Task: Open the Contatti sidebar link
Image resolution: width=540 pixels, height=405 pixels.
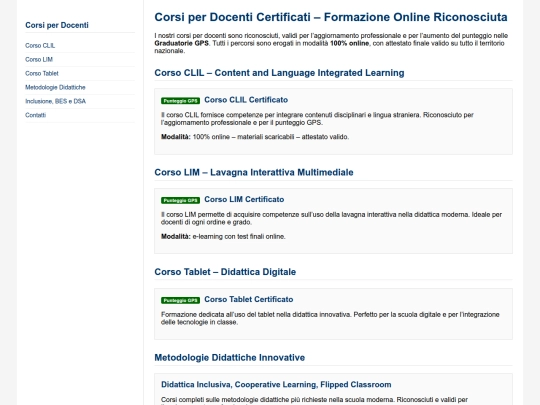Action: click(35, 115)
